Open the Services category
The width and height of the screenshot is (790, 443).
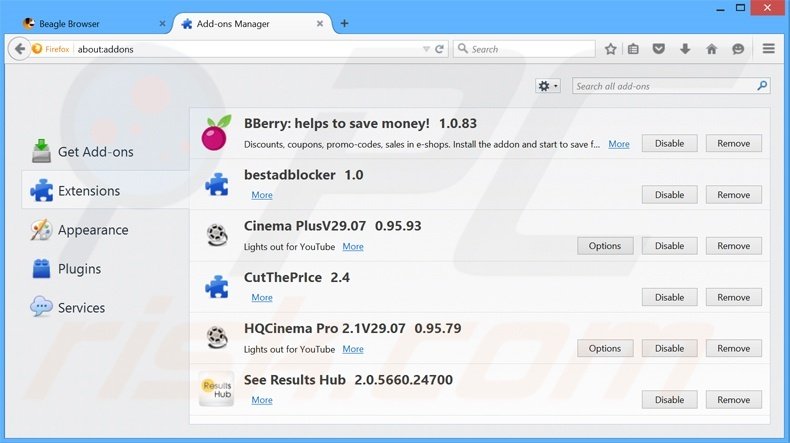105,307
